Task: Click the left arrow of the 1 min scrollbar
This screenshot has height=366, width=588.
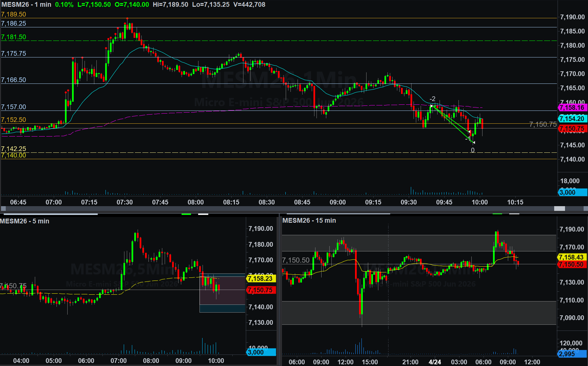Action: pyautogui.click(x=3, y=209)
